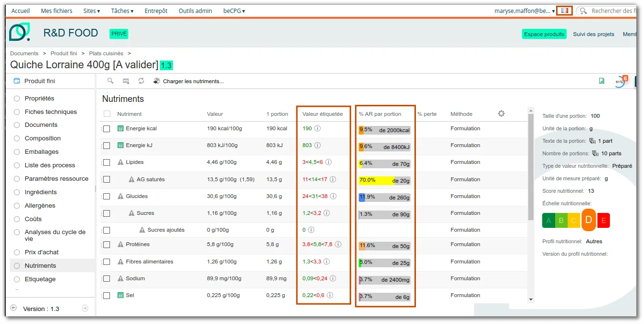Image resolution: width=644 pixels, height=324 pixels.
Task: Select Composition in the left sidebar
Action: (43, 138)
